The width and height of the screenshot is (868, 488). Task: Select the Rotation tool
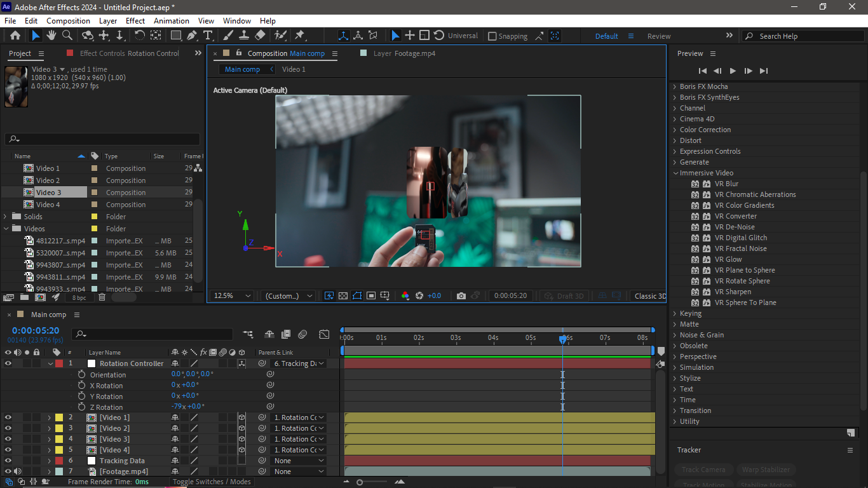pos(140,36)
